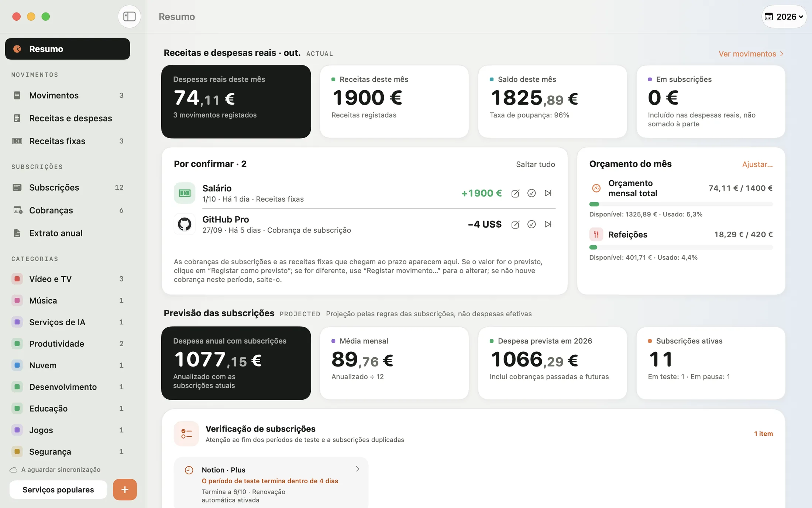The width and height of the screenshot is (812, 508).
Task: Click the Extrato anual document icon
Action: coord(17,233)
